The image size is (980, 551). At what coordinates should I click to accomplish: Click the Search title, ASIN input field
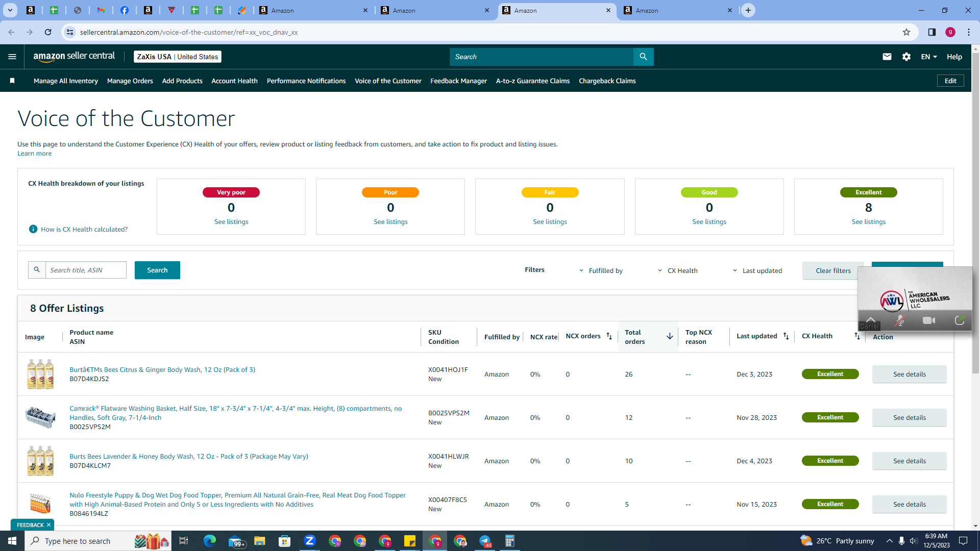coord(86,270)
